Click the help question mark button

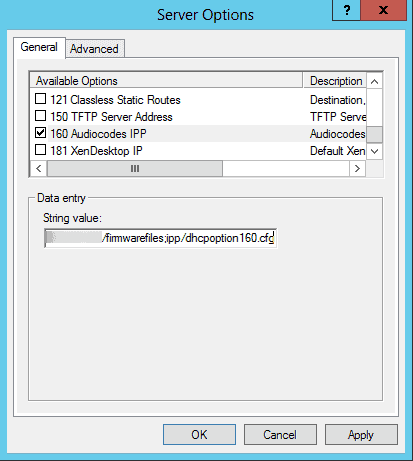click(x=346, y=10)
